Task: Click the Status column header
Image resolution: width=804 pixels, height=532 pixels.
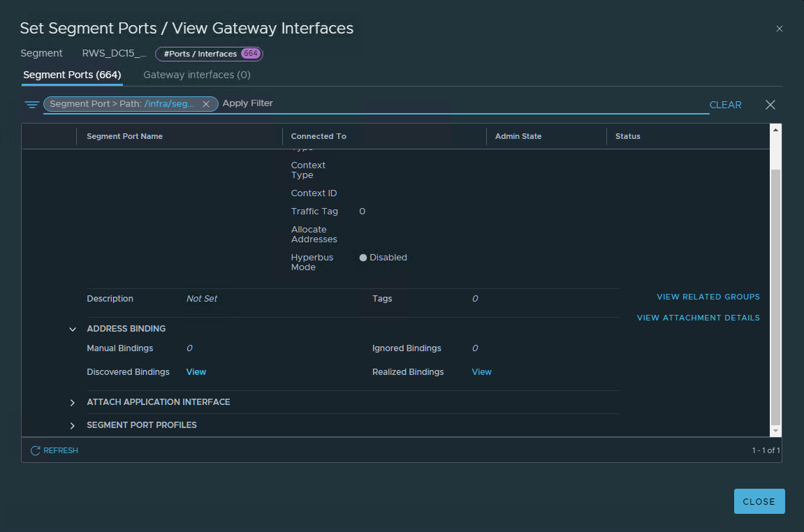Action: click(627, 136)
